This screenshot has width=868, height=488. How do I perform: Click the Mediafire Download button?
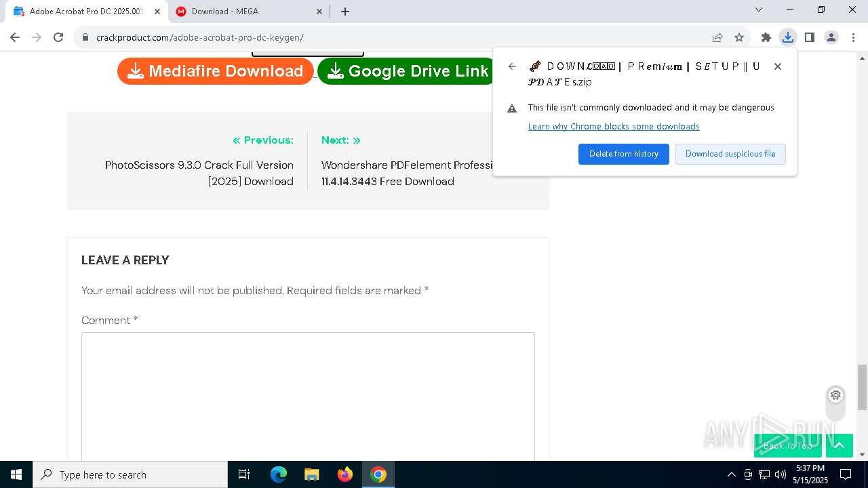216,71
